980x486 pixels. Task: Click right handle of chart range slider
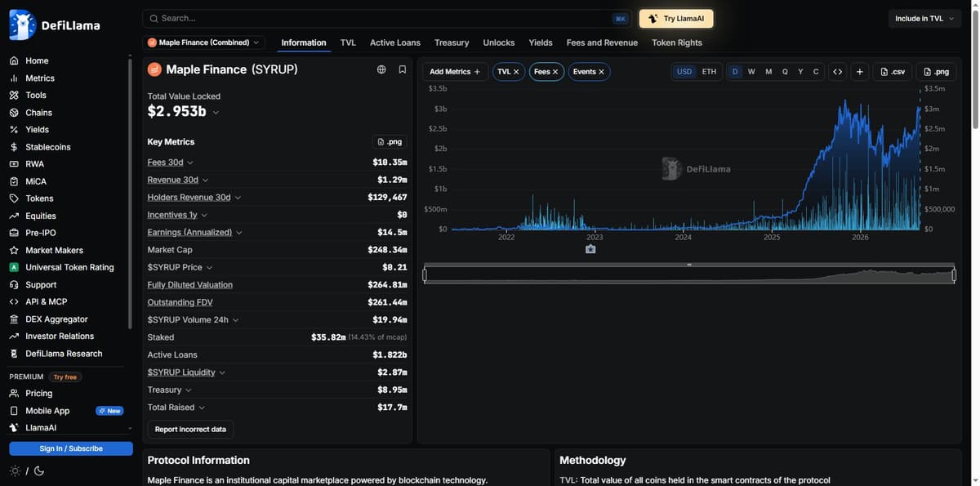[954, 275]
